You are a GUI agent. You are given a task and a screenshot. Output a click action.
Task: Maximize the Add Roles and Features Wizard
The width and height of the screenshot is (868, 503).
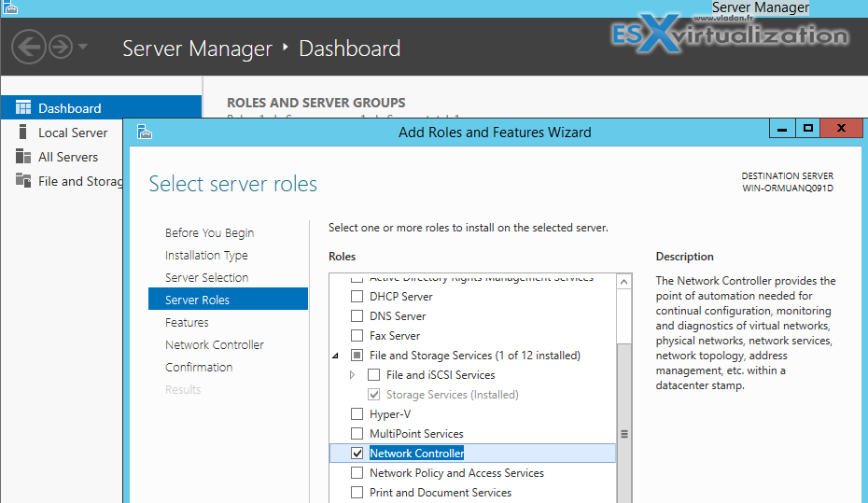point(807,129)
